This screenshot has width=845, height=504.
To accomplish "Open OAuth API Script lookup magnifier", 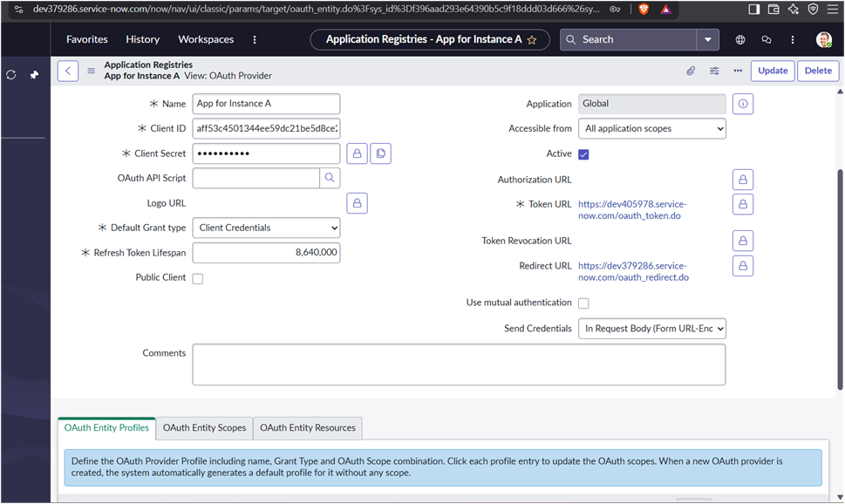I will click(330, 178).
